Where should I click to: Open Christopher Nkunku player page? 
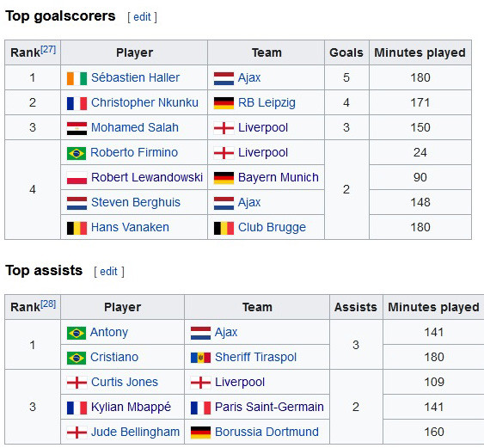coord(144,102)
